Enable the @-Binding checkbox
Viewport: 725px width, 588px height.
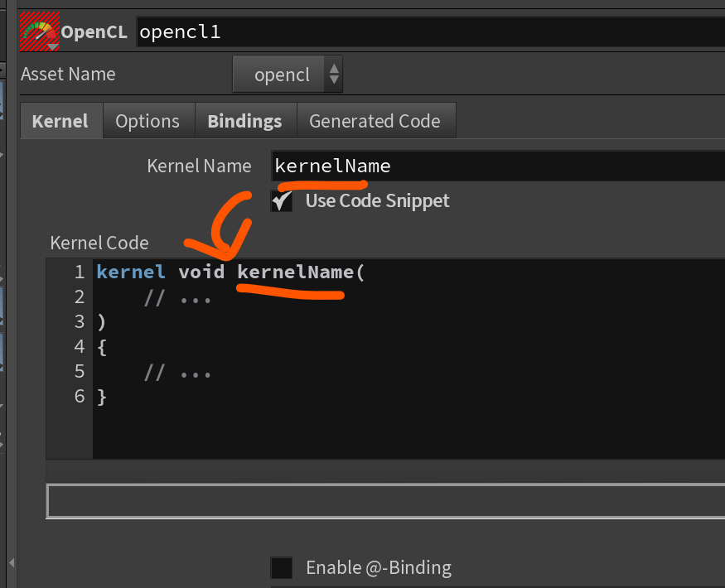[282, 567]
